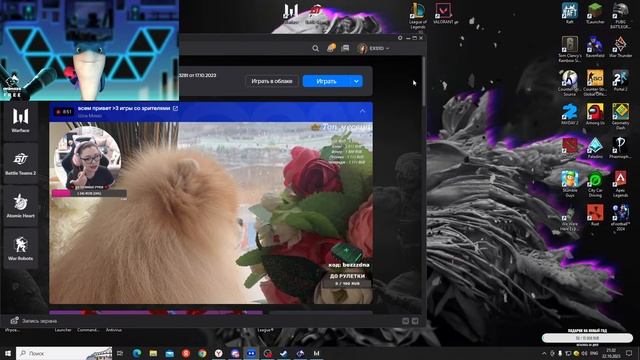This screenshot has height=360, width=640.
Task: Open the Phasmophobia desktop shortcut
Action: pos(620,148)
